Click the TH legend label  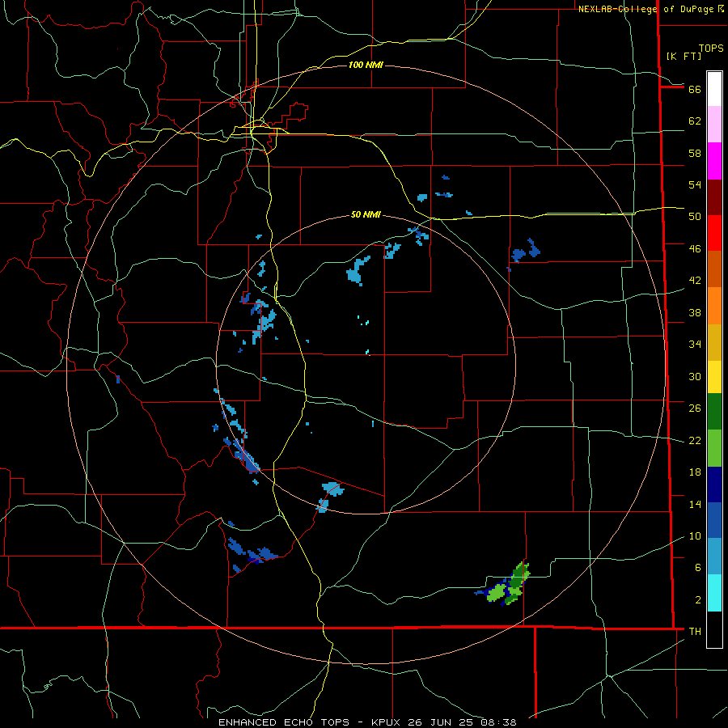coord(695,632)
